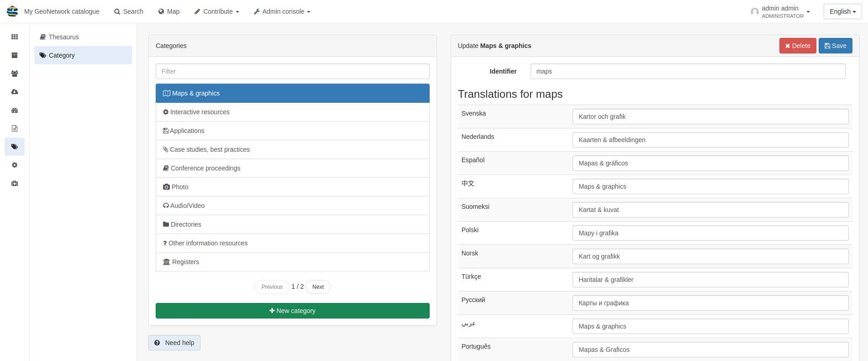Select the Maps & graphics category
The width and height of the screenshot is (868, 361).
[293, 93]
